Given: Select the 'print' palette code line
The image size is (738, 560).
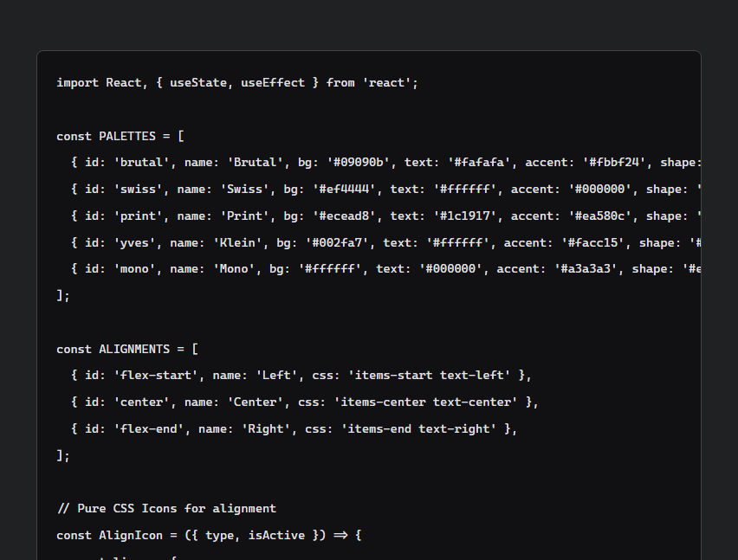Looking at the screenshot, I should (386, 216).
